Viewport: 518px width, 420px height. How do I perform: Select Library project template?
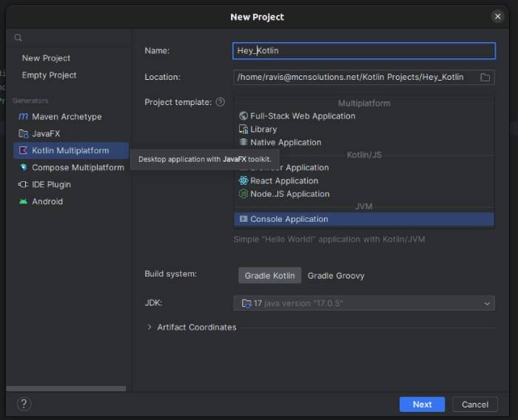point(364,129)
